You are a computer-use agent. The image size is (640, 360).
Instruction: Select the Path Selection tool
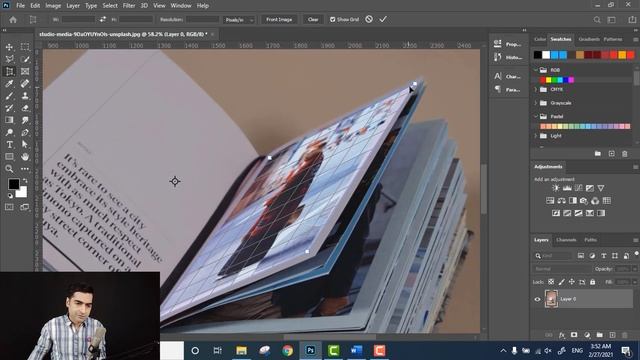point(25,144)
